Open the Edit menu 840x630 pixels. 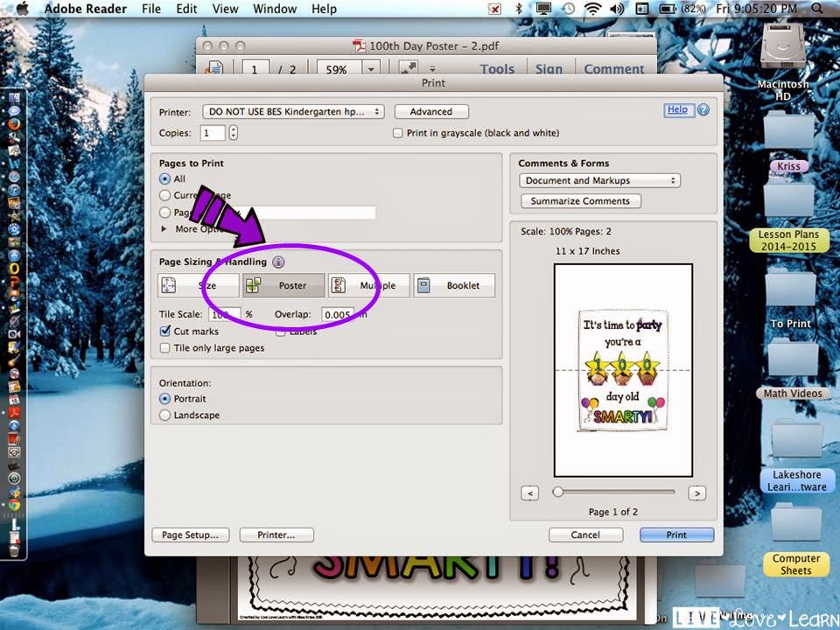tap(186, 9)
